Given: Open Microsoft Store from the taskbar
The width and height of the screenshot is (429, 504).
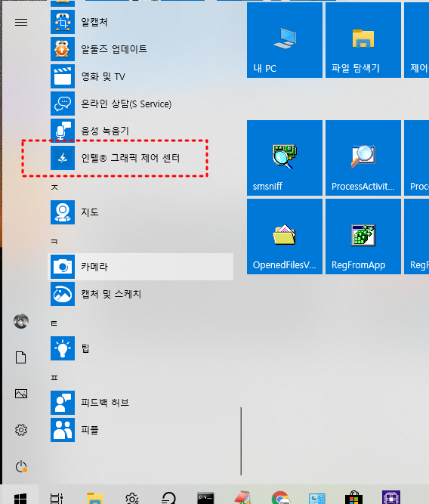Looking at the screenshot, I should tap(353, 497).
